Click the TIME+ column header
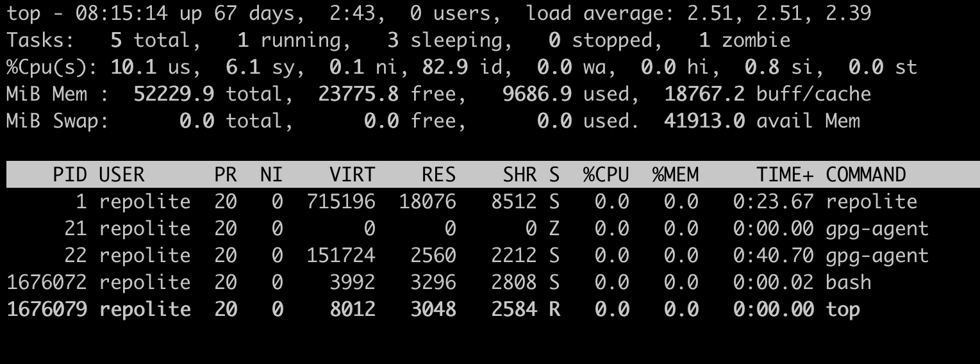This screenshot has width=980, height=364. tap(785, 174)
